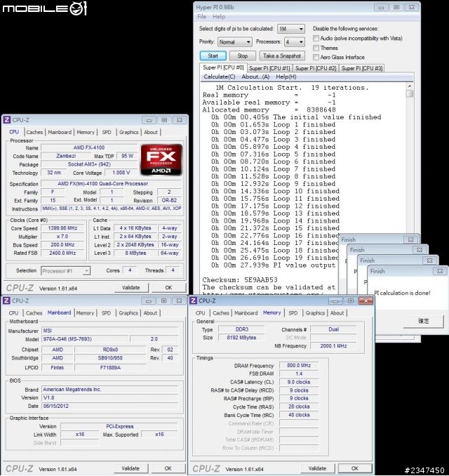Minimize the CPU-Z Mainboard window
Viewport: 449px width, 476px height.
(x=148, y=301)
